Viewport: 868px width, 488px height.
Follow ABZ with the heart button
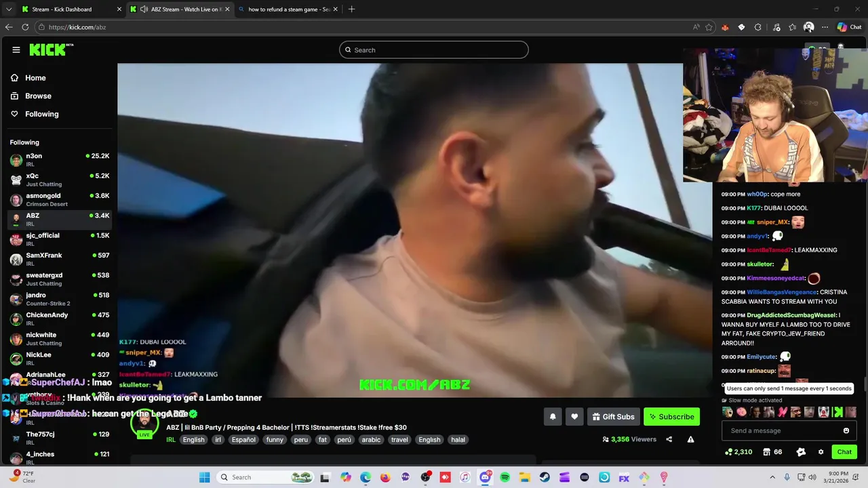point(574,417)
